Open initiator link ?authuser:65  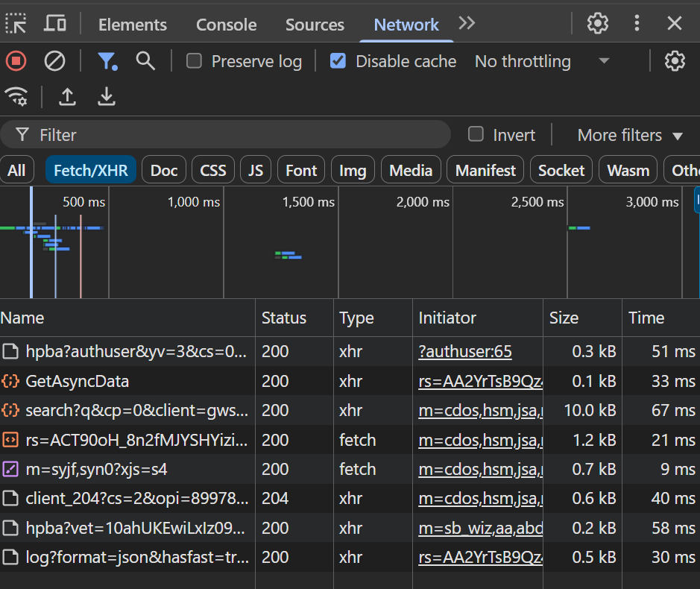[464, 351]
